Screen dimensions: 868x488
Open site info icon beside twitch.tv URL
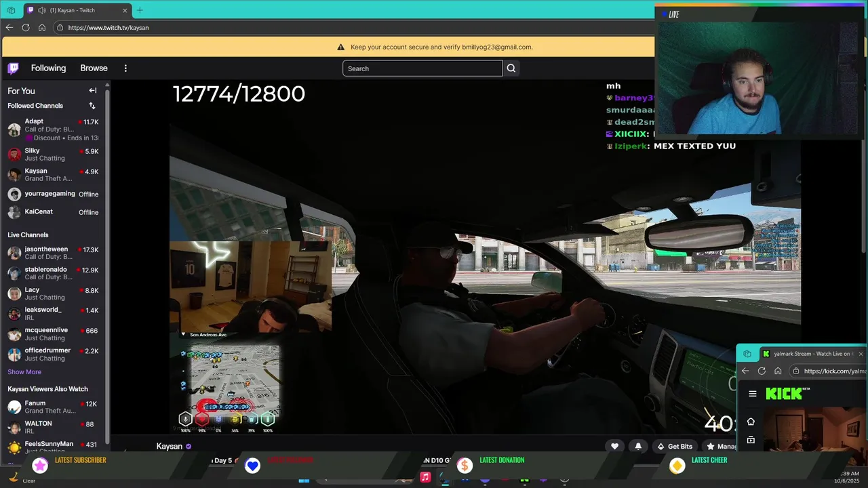60,28
